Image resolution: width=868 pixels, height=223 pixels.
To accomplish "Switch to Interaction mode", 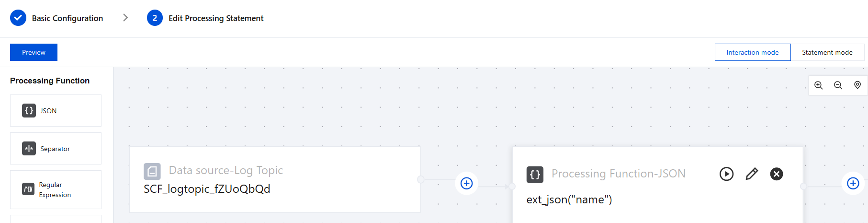I will (x=752, y=52).
